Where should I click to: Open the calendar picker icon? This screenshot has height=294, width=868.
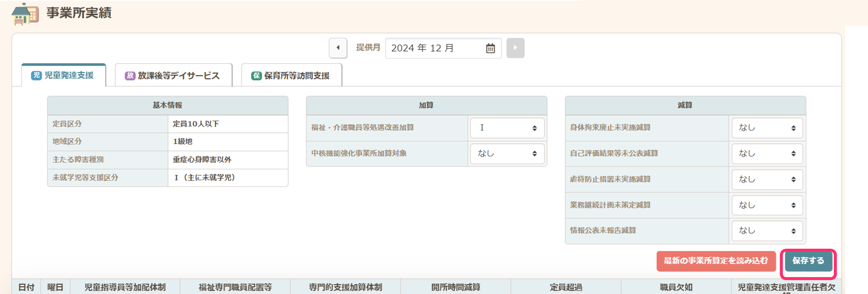[x=490, y=48]
